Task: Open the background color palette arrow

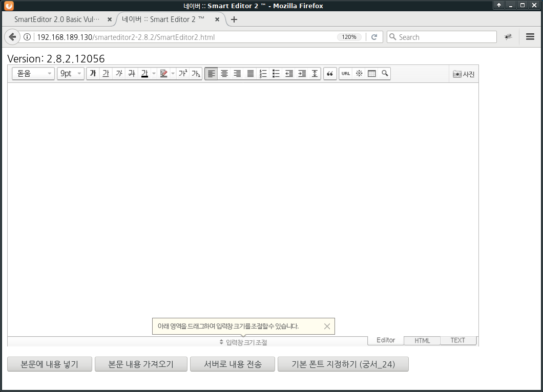Action: pos(173,73)
